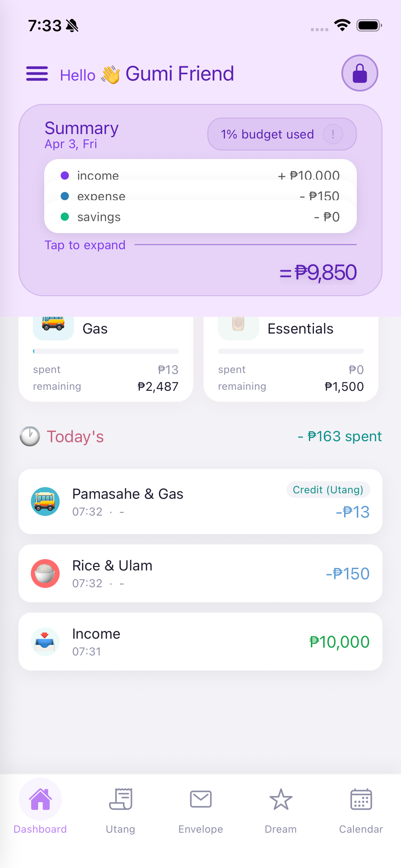This screenshot has height=868, width=401.
Task: Expand the savings summary row
Action: pos(200,217)
